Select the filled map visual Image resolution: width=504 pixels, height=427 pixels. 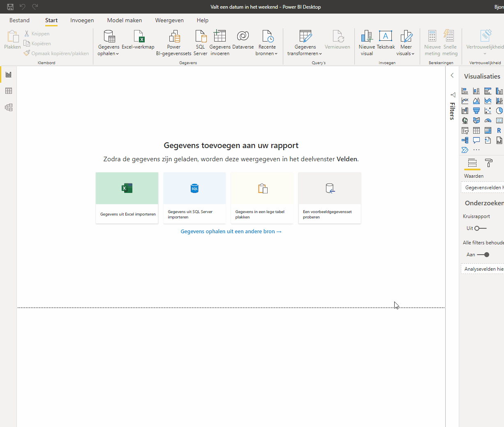click(x=476, y=121)
